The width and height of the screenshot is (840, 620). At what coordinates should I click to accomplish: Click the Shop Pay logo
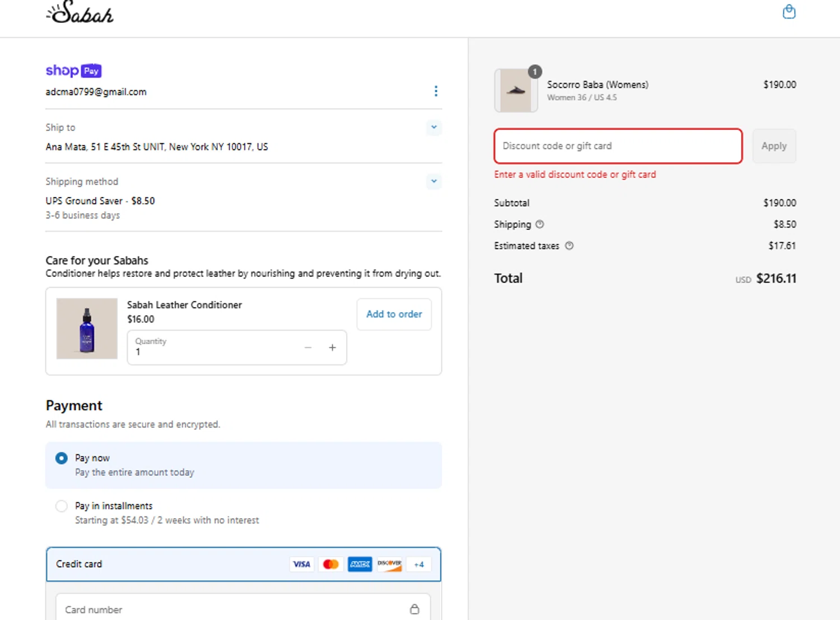coord(74,71)
